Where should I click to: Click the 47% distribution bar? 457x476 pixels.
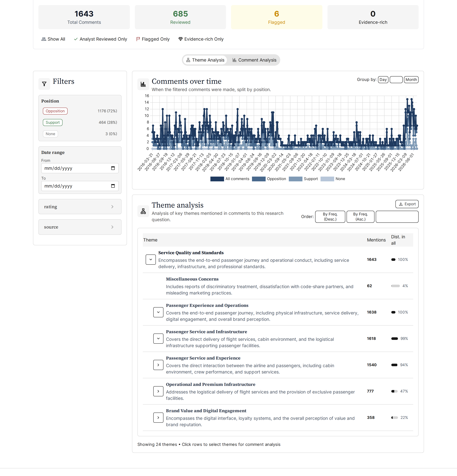tap(394, 391)
